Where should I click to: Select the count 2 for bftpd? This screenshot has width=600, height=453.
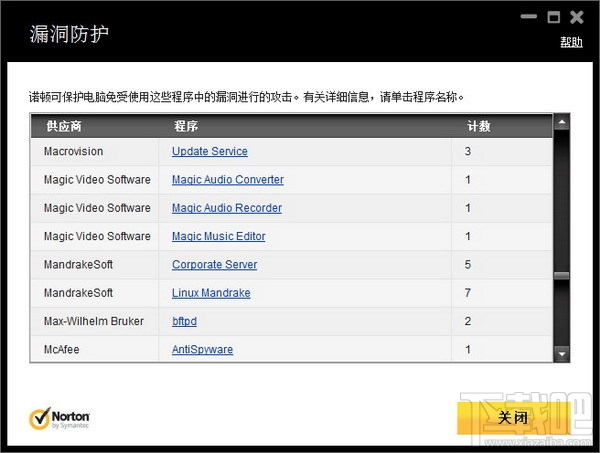click(x=468, y=321)
